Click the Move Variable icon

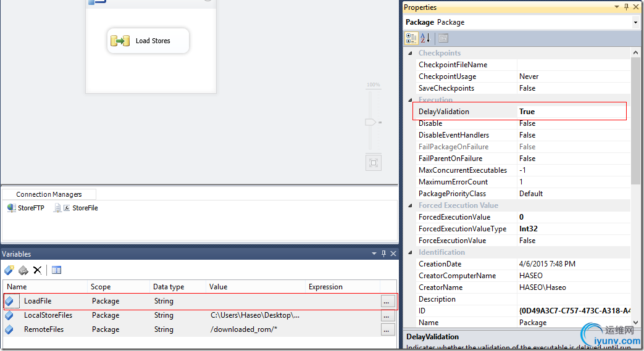[23, 270]
